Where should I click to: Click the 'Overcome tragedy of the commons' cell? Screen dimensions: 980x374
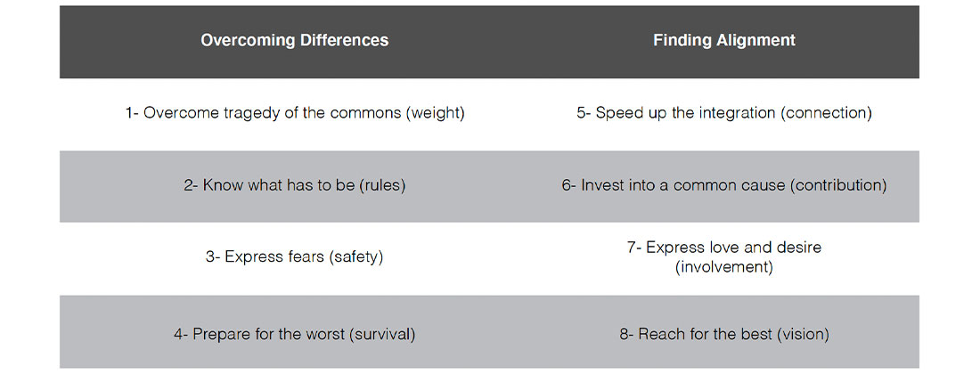coord(294,114)
